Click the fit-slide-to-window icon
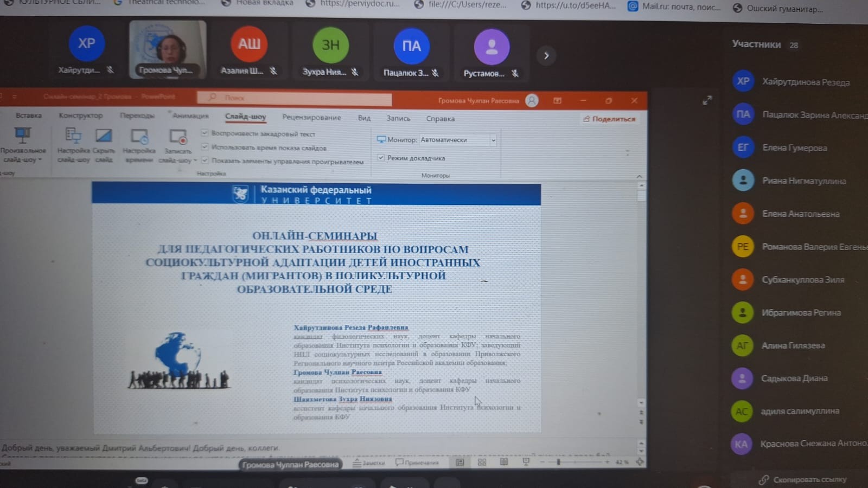 (x=640, y=462)
